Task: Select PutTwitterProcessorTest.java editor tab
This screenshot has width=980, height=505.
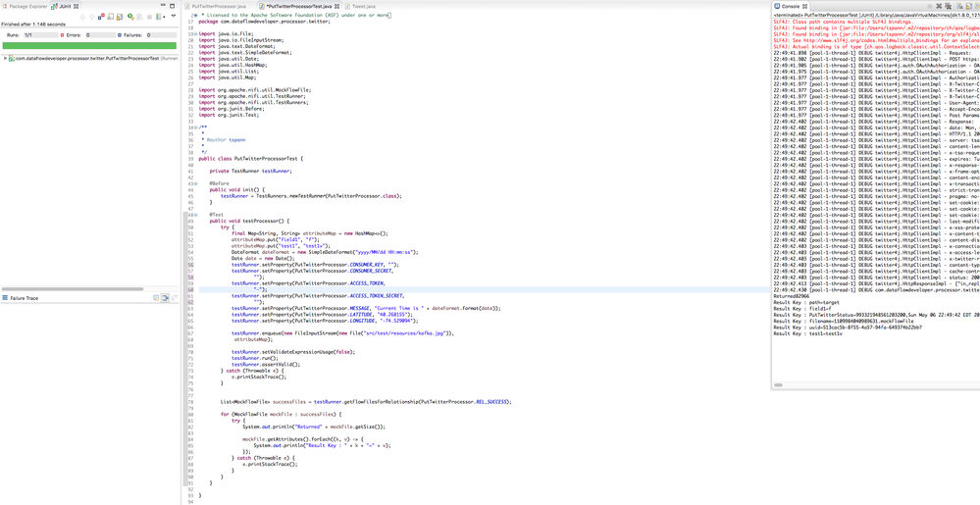Action: (300, 6)
